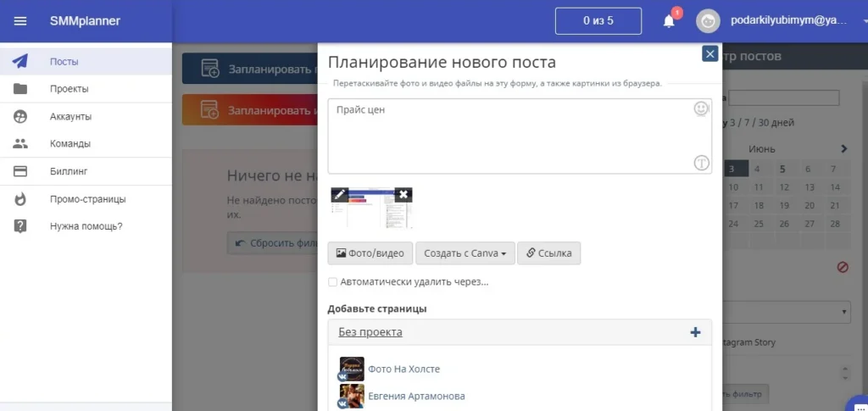Edit the attached image with pencil icon
The height and width of the screenshot is (411, 868).
pyautogui.click(x=339, y=194)
